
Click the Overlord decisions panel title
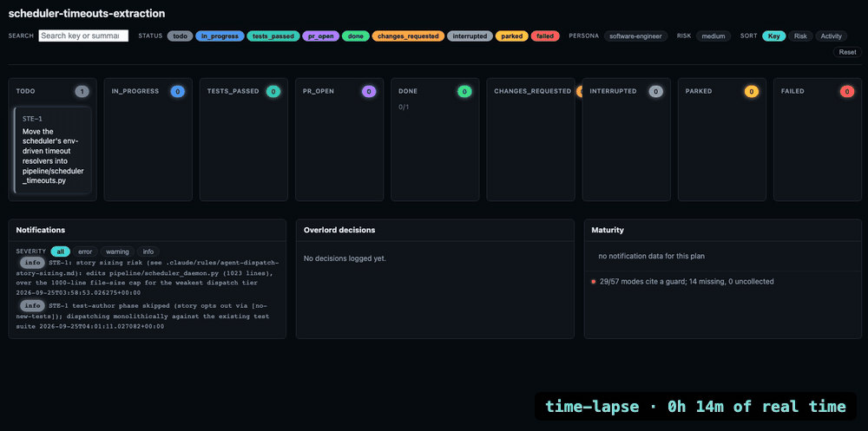point(339,230)
